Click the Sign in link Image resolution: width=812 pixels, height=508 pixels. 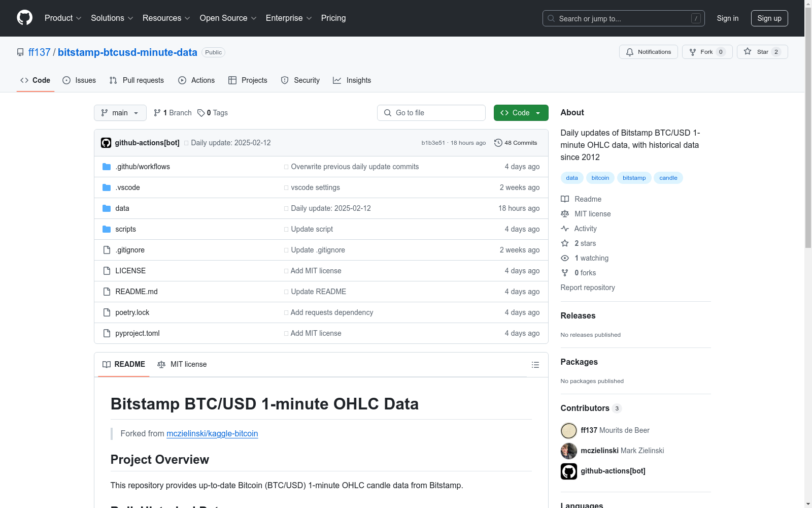click(x=728, y=18)
